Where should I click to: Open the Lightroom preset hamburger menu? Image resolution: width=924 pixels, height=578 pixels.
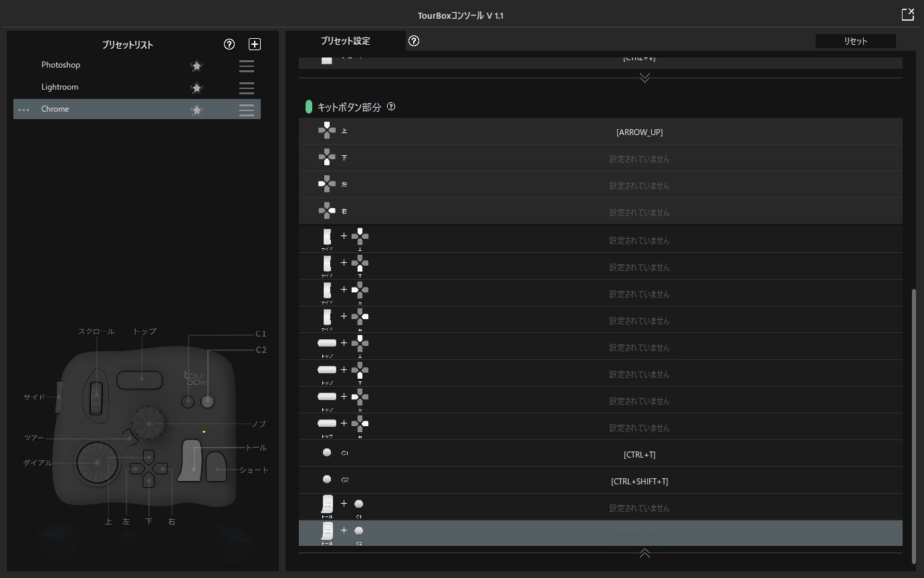pos(247,88)
